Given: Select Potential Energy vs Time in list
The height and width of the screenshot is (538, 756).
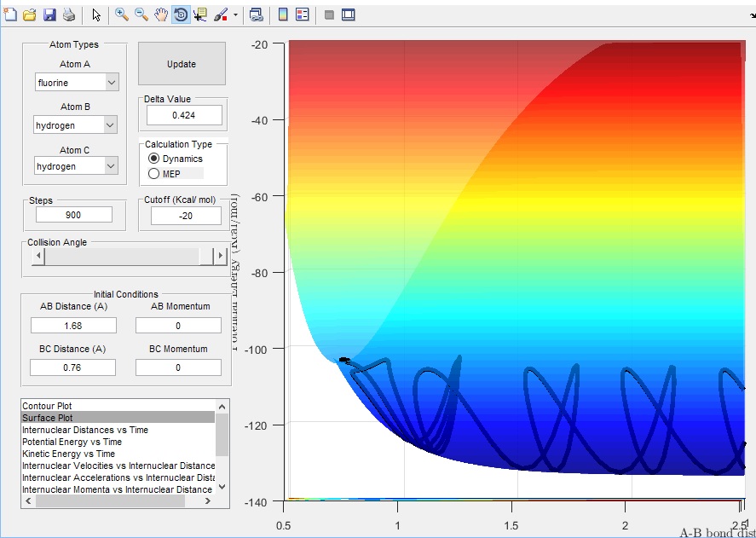Looking at the screenshot, I should point(72,442).
